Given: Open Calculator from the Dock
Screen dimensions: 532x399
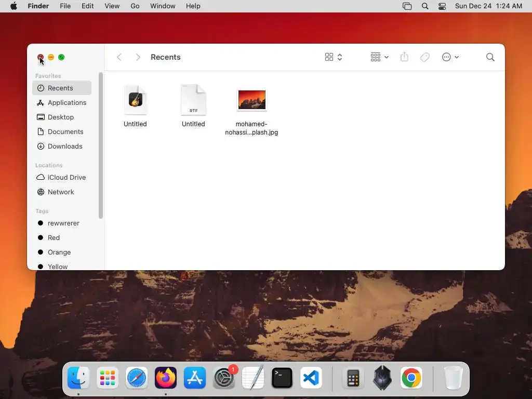Looking at the screenshot, I should point(353,378).
